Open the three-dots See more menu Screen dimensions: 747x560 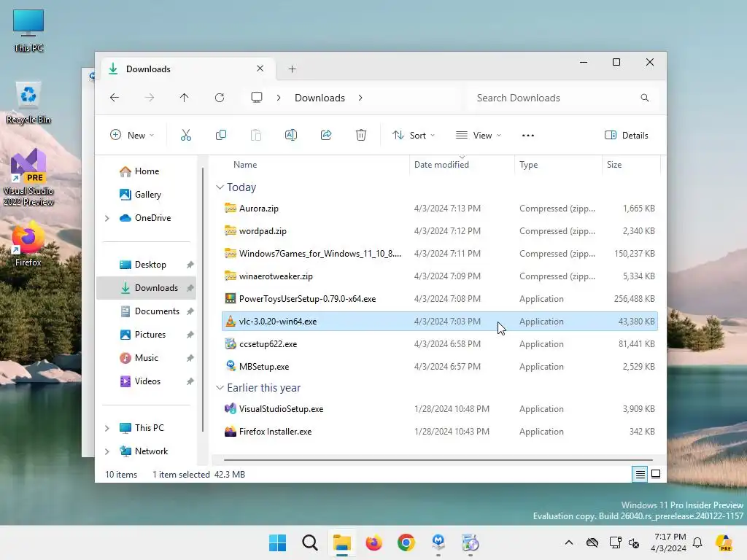[528, 135]
